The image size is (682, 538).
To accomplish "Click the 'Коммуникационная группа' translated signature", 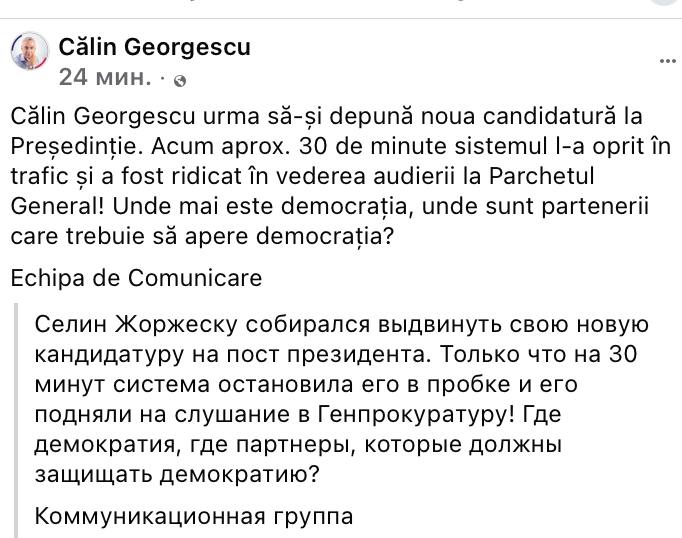I will pos(193,517).
